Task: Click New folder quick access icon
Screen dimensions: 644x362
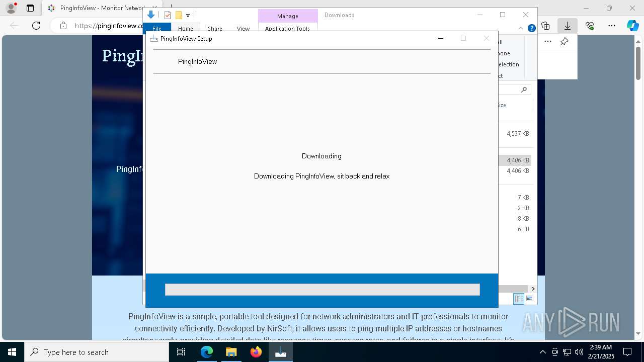Action: (x=179, y=15)
